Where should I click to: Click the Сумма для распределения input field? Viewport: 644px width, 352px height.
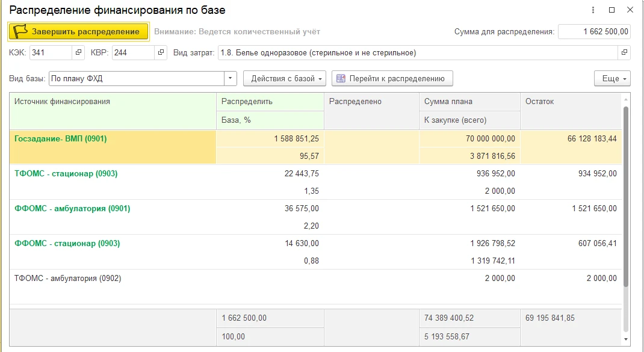pyautogui.click(x=594, y=32)
